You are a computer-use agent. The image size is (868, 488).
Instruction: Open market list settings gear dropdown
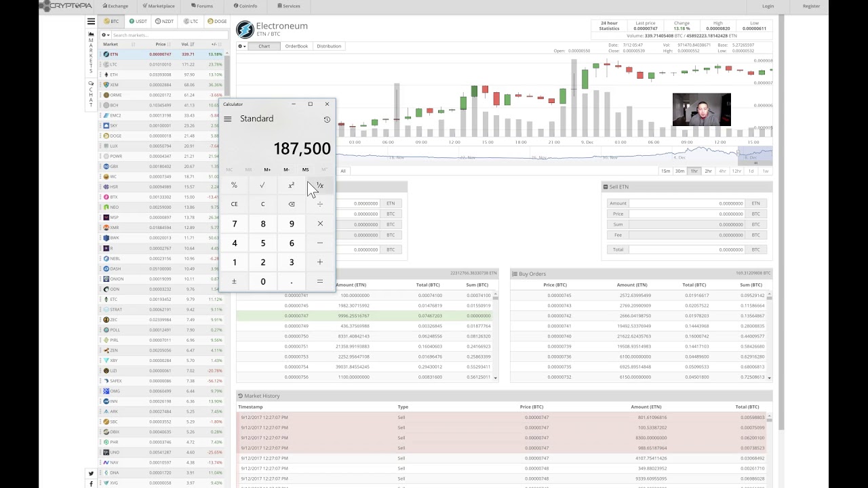[x=105, y=35]
